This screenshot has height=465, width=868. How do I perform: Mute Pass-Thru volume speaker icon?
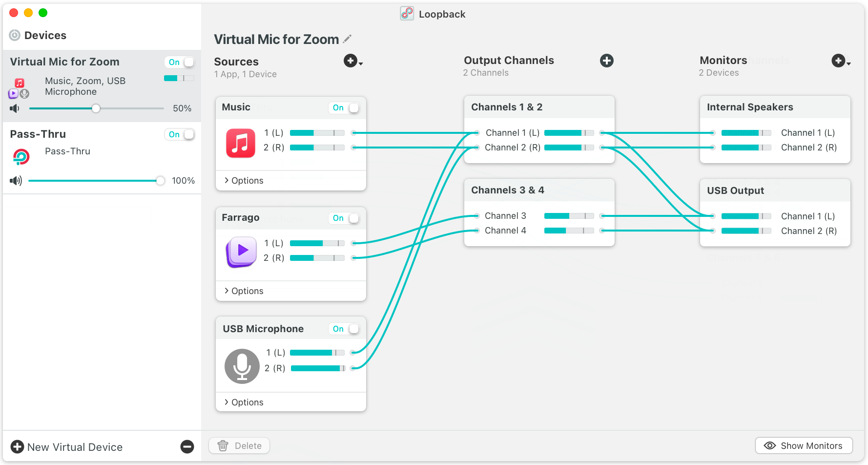(16, 181)
